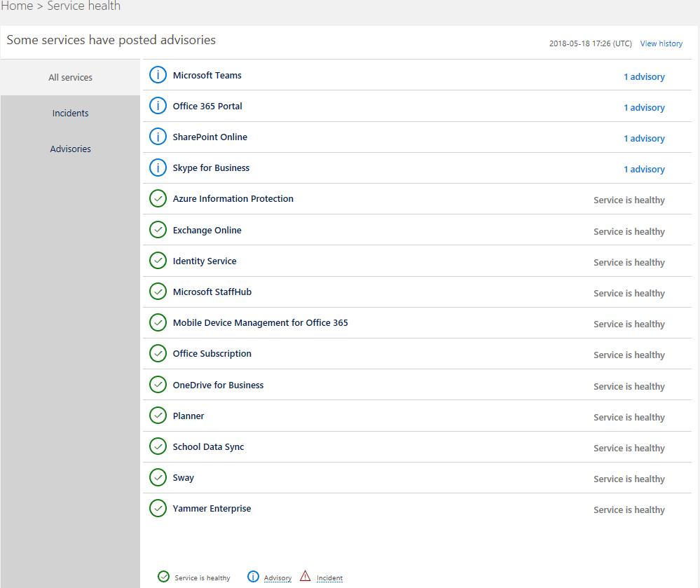Go to Home in the breadcrumb
The width and height of the screenshot is (700, 588).
tap(17, 6)
